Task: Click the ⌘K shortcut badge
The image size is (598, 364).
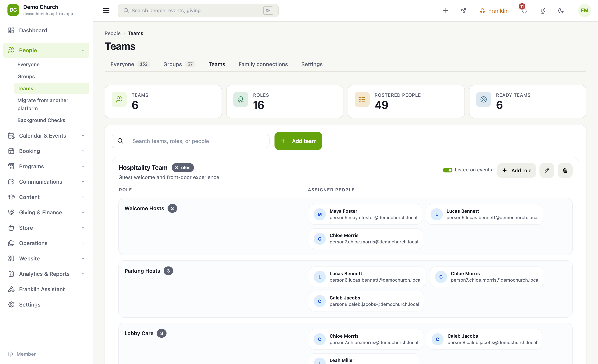Action: (x=268, y=11)
